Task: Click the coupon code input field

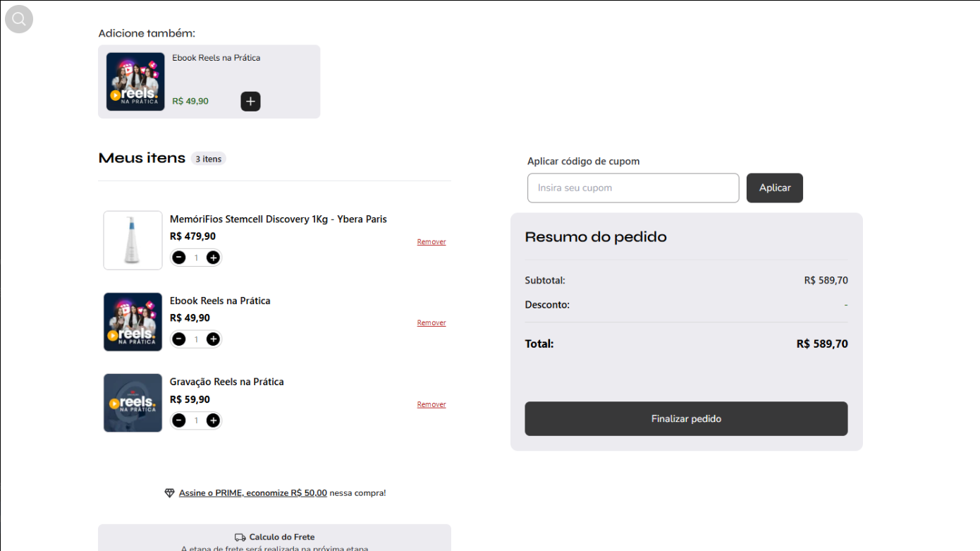Action: (x=633, y=188)
